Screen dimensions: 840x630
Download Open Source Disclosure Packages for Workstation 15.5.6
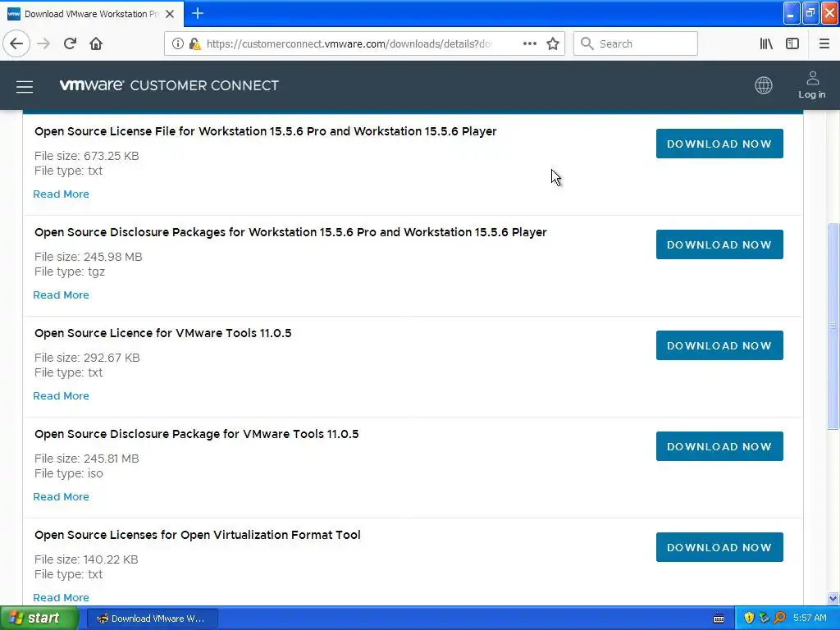pyautogui.click(x=719, y=244)
